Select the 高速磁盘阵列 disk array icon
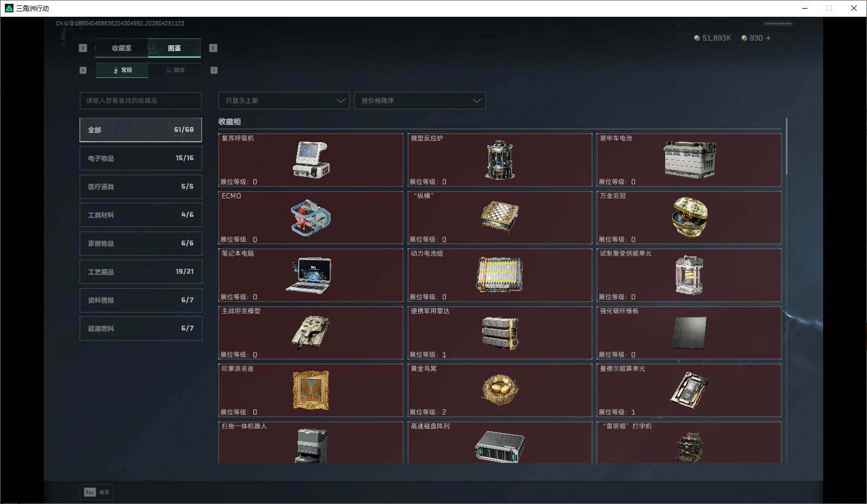Viewport: 867px width, 504px height. tap(500, 447)
